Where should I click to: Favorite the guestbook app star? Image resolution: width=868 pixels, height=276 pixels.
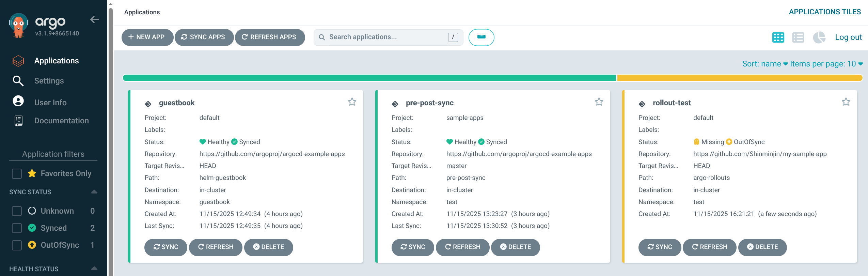[352, 102]
